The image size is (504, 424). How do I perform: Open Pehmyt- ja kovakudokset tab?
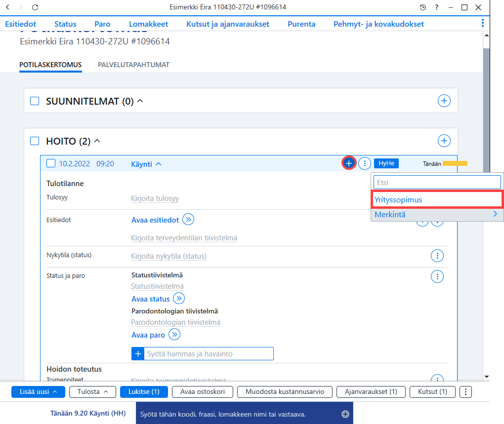click(378, 24)
